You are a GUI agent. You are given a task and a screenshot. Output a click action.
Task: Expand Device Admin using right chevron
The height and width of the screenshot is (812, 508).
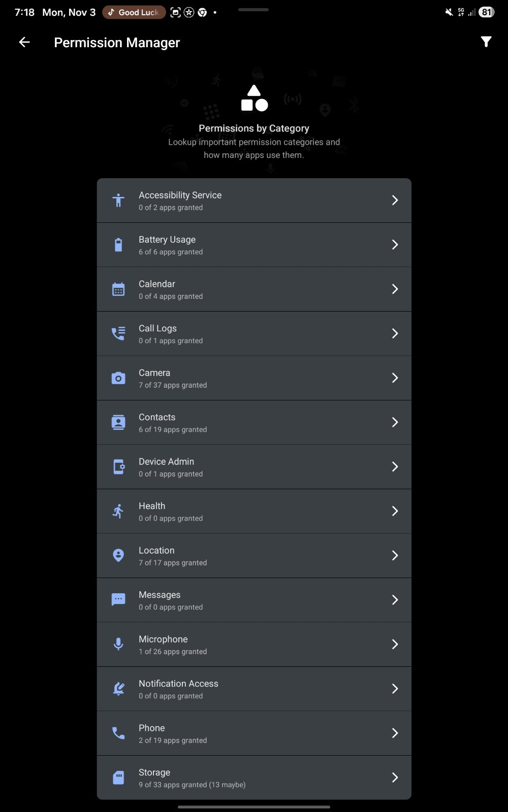395,466
